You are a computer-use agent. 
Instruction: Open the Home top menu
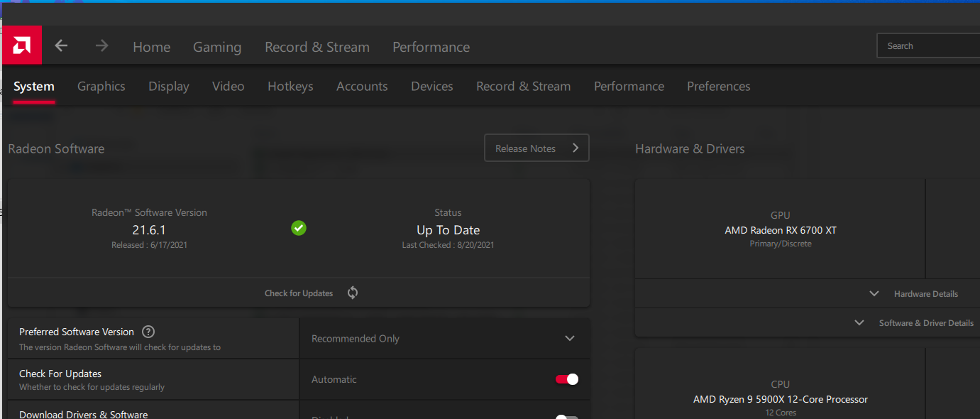coord(151,47)
